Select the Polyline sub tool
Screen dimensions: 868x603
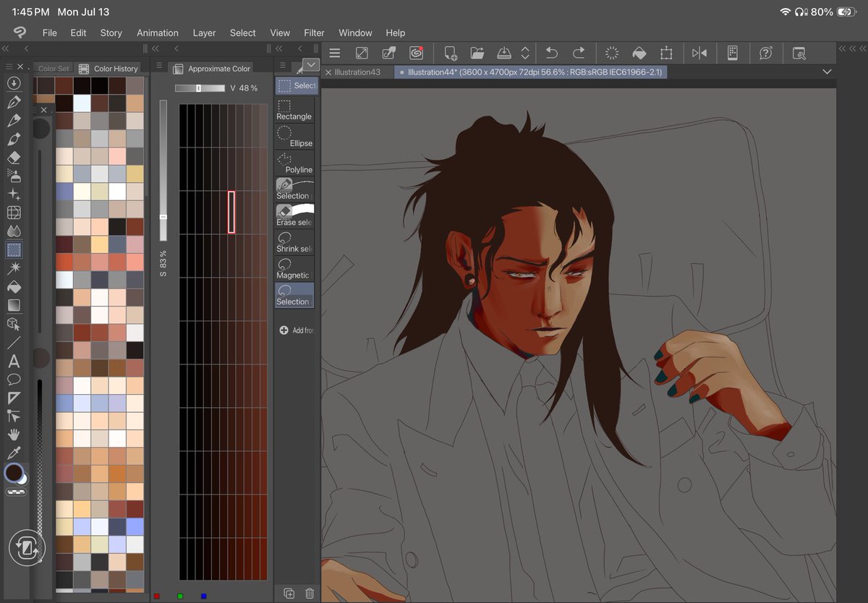tap(294, 163)
